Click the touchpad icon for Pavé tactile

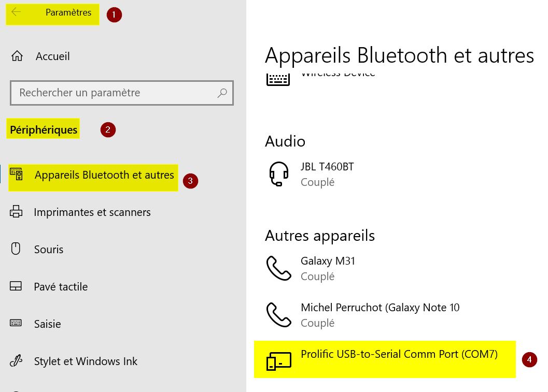[16, 286]
